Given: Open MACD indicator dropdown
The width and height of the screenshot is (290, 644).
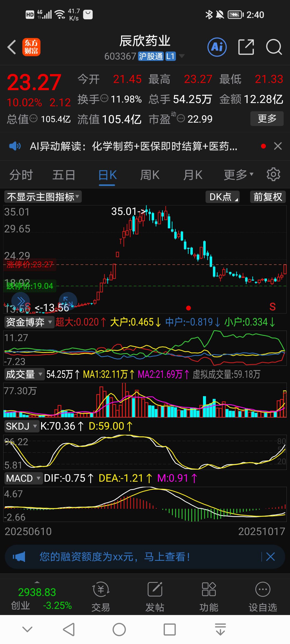Looking at the screenshot, I should coord(23,478).
